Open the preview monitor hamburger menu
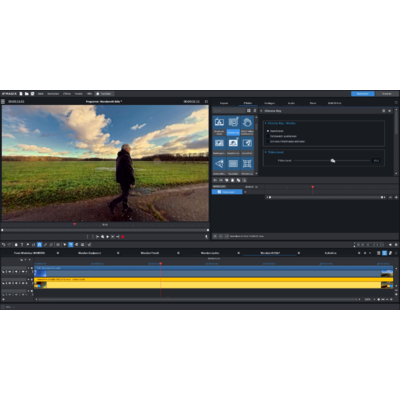 click(3, 101)
